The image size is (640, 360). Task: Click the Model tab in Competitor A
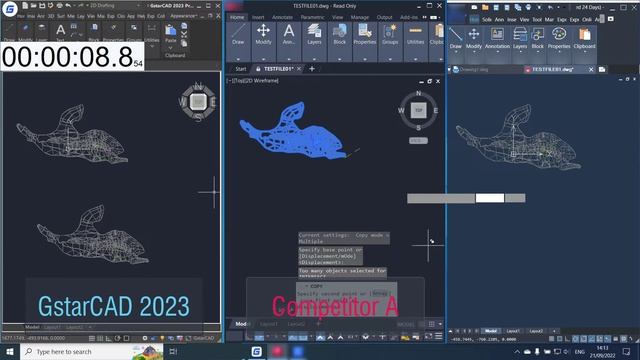tap(241, 324)
